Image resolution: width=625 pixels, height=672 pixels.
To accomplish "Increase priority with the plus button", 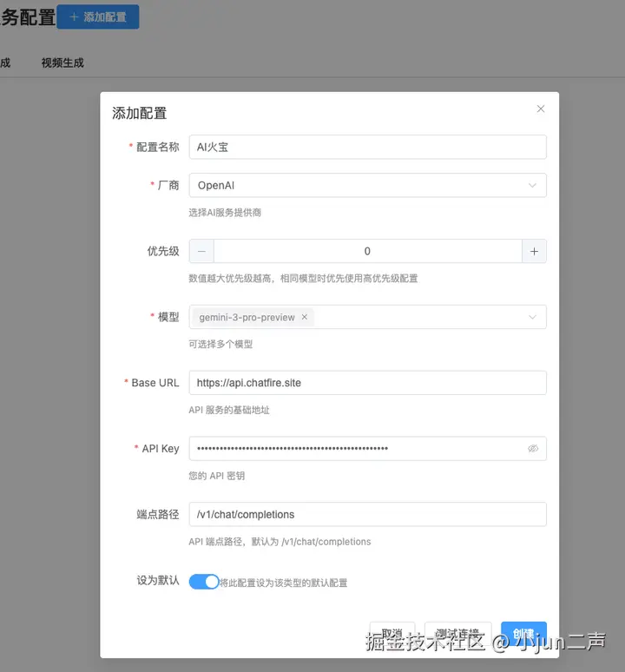I will 534,251.
